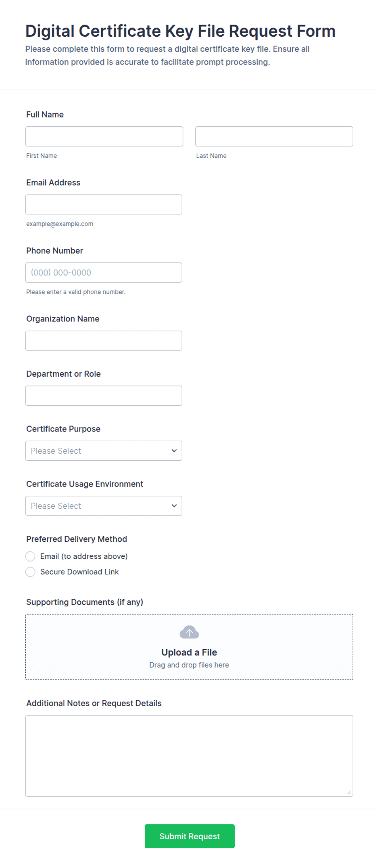Click the Additional Notes text area
The width and height of the screenshot is (375, 868).
[189, 756]
